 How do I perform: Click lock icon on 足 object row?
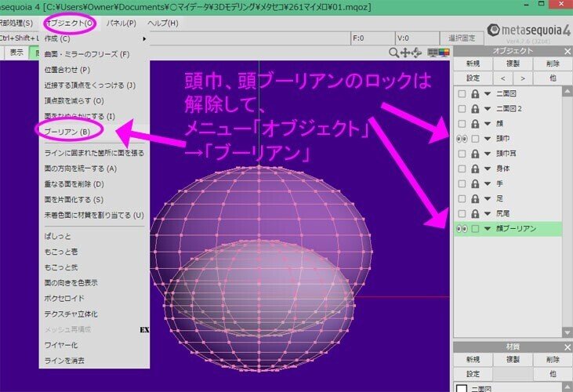point(475,198)
